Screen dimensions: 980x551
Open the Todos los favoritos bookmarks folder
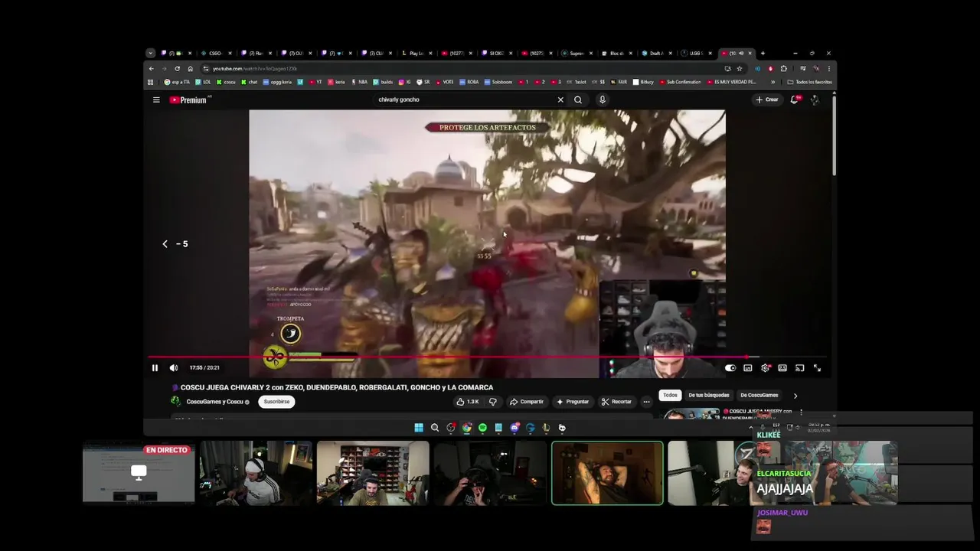pyautogui.click(x=810, y=82)
